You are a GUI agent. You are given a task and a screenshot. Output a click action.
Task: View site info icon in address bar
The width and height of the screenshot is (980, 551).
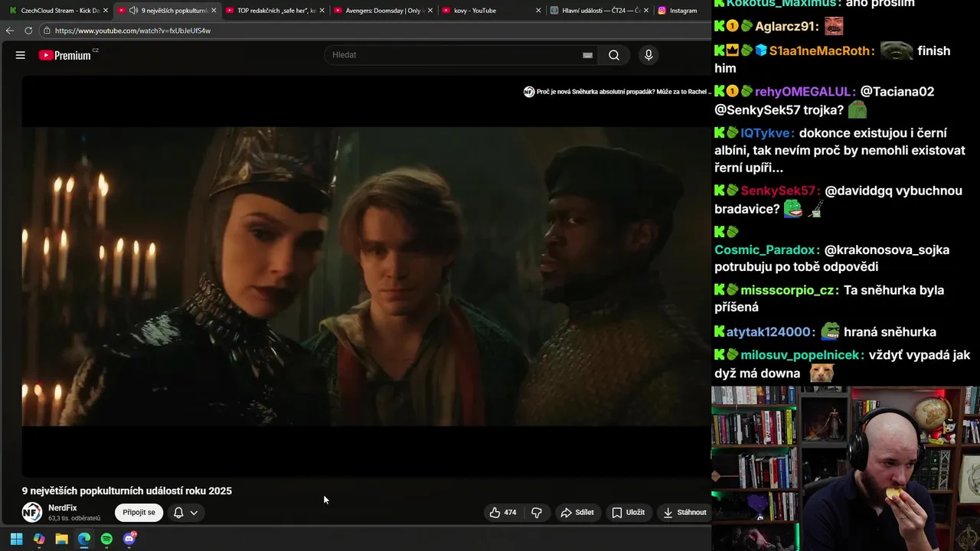(47, 31)
